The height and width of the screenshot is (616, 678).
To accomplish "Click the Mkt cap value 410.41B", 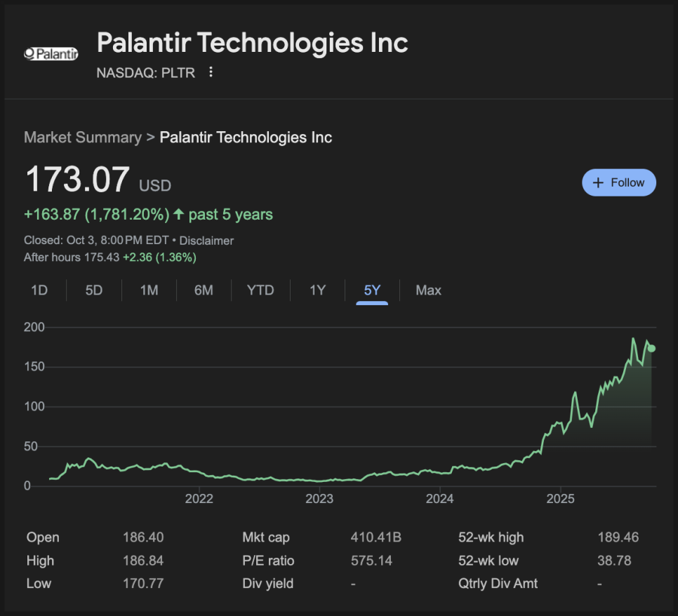I will (375, 538).
